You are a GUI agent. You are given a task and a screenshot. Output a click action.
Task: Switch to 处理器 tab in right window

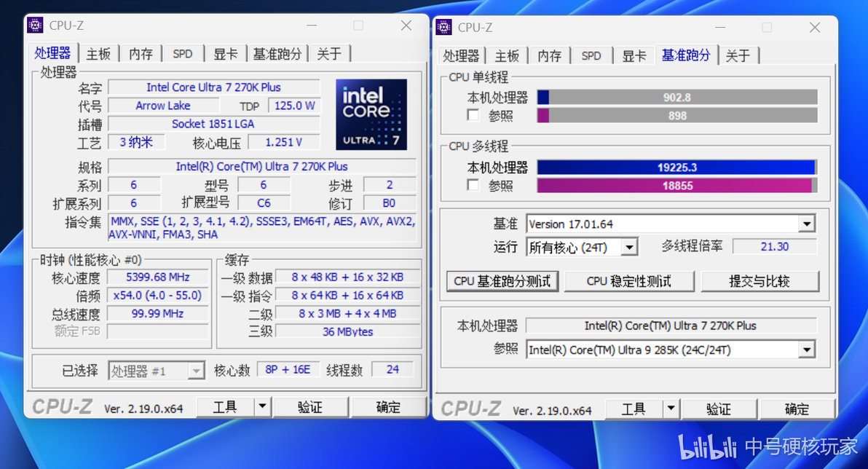[x=460, y=56]
